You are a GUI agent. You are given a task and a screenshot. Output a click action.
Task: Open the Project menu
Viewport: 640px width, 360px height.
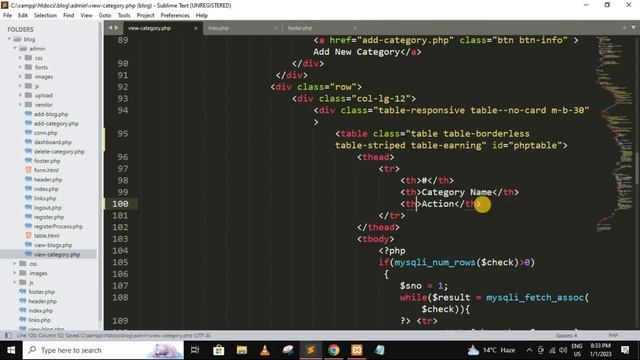pos(145,15)
